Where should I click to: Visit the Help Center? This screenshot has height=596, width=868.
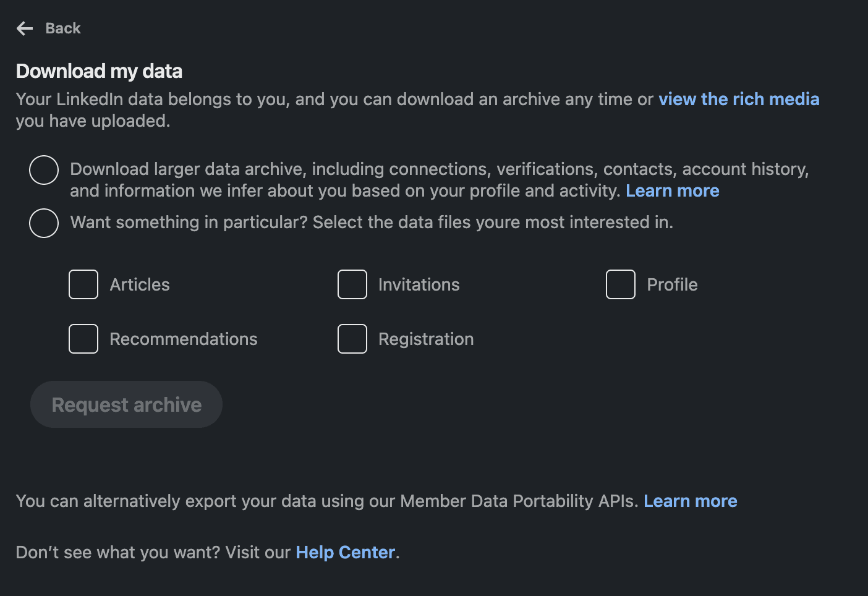[x=345, y=552]
